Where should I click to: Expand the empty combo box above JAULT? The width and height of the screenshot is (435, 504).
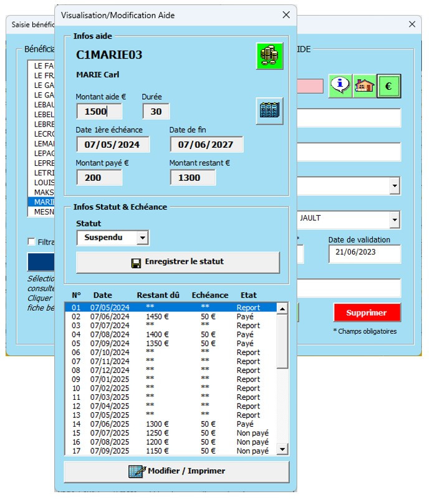[394, 185]
